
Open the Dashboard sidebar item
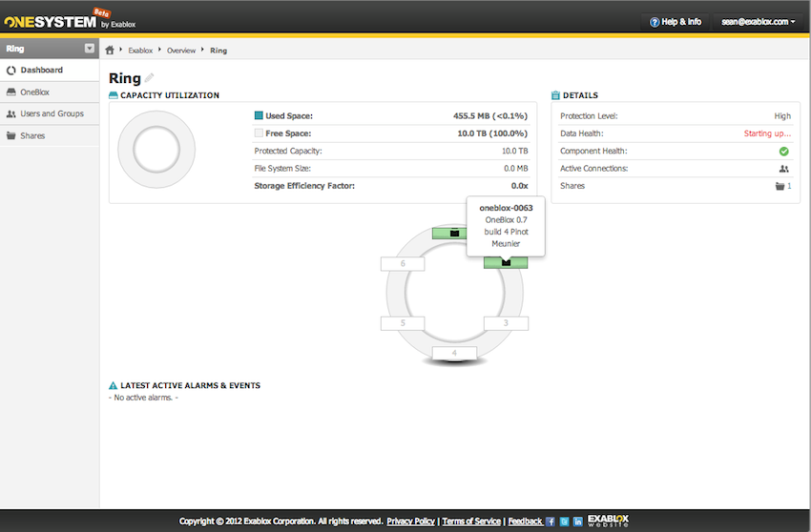point(50,71)
